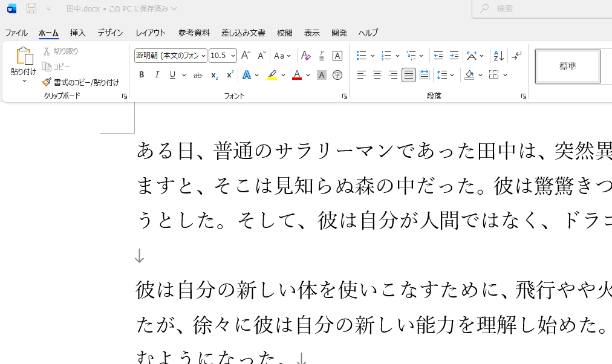
Task: Open underline style dropdown arrow
Action: [184, 75]
